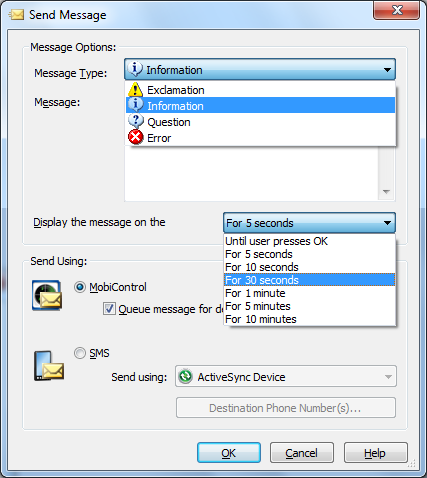This screenshot has width=427, height=478.
Task: Click the red Error cross icon
Action: click(x=136, y=137)
